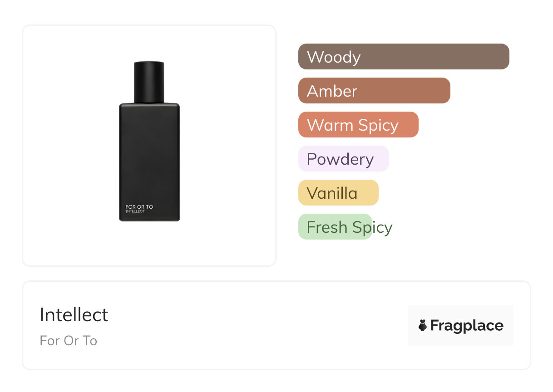553x392 pixels.
Task: Click the 'FOR OR TO' text printed on bottle
Action: tap(139, 207)
